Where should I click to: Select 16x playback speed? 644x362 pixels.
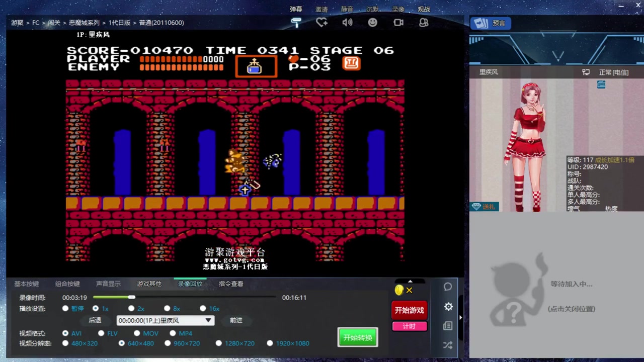[203, 308]
